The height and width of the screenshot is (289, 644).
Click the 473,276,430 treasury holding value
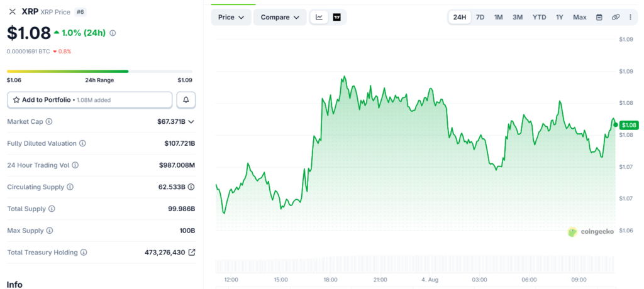coord(165,252)
